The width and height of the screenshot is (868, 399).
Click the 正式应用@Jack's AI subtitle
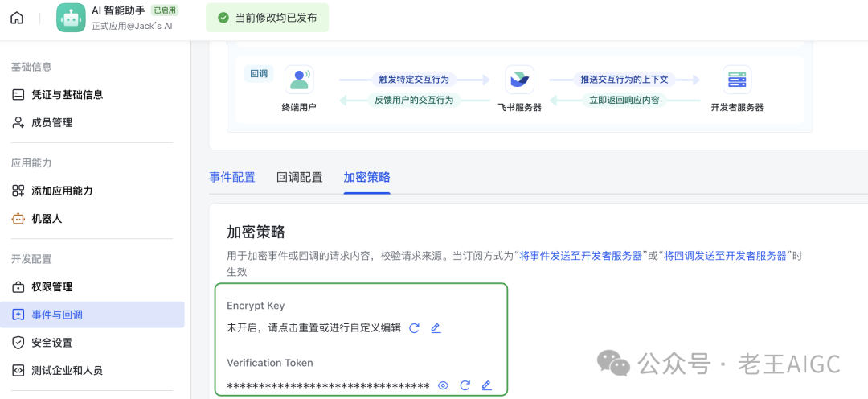point(133,26)
